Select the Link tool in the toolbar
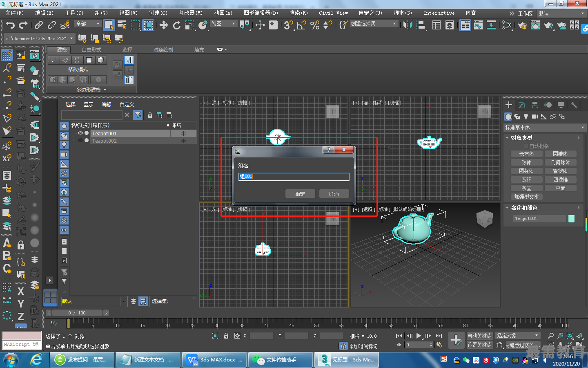The height and width of the screenshot is (368, 588). (x=39, y=25)
